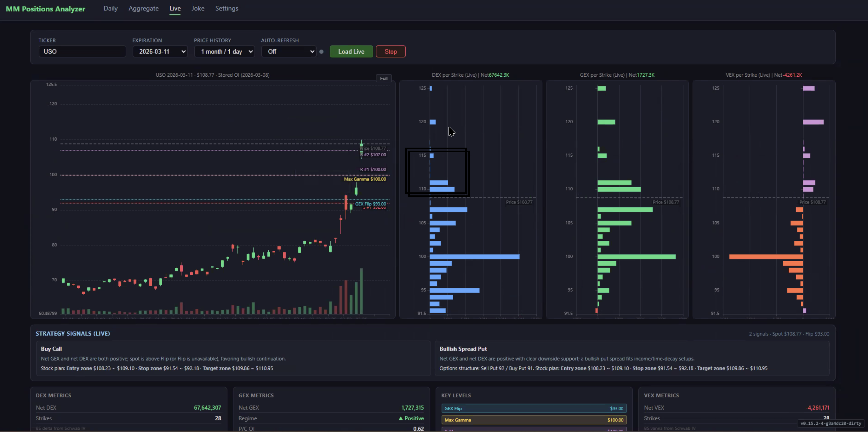Click the tallest green volume bar

(361, 291)
